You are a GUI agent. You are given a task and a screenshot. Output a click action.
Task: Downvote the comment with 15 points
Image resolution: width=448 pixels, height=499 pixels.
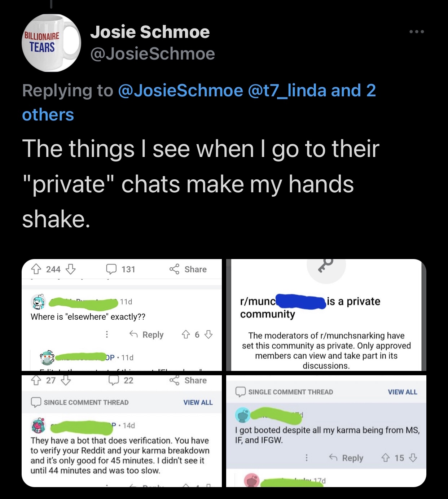point(413,458)
